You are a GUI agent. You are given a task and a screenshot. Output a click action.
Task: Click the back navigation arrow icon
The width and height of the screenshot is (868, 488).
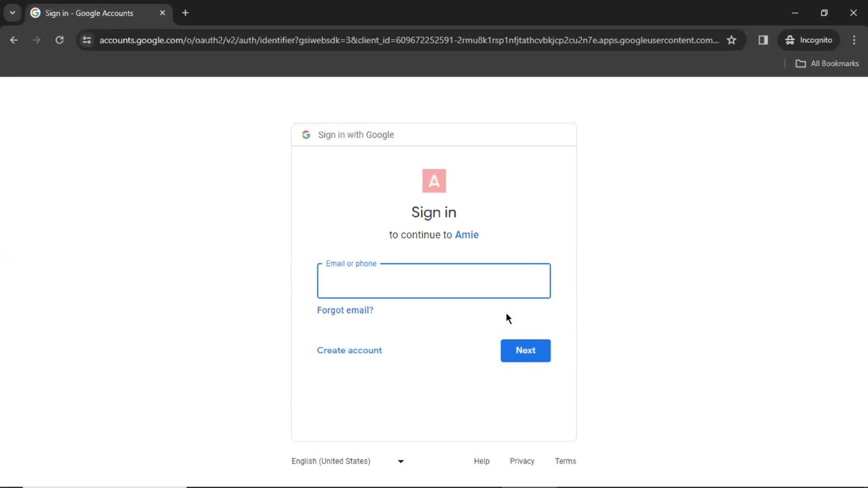pos(14,40)
